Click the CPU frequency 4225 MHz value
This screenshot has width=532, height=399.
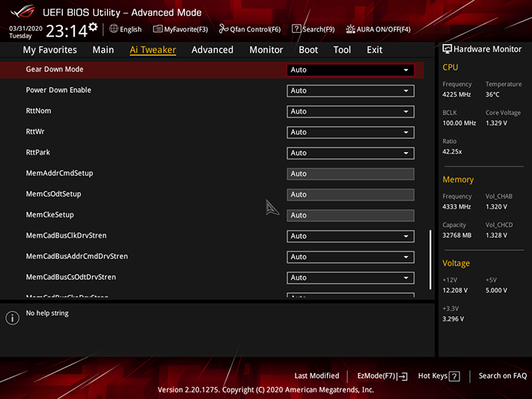456,94
